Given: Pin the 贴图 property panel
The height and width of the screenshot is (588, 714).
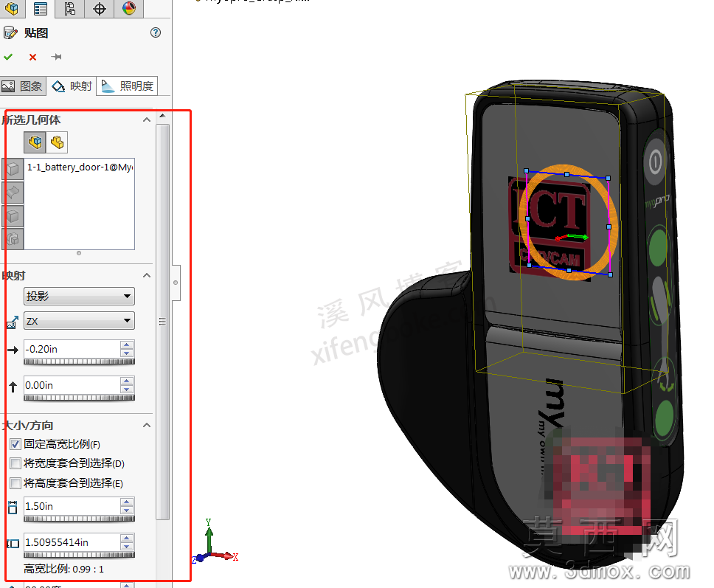Looking at the screenshot, I should click(x=57, y=57).
